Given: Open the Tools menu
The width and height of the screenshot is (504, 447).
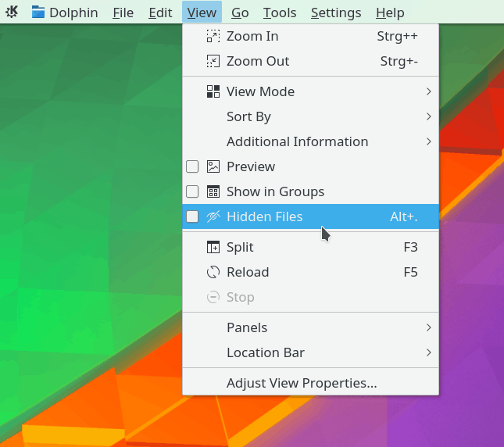Looking at the screenshot, I should [x=279, y=13].
